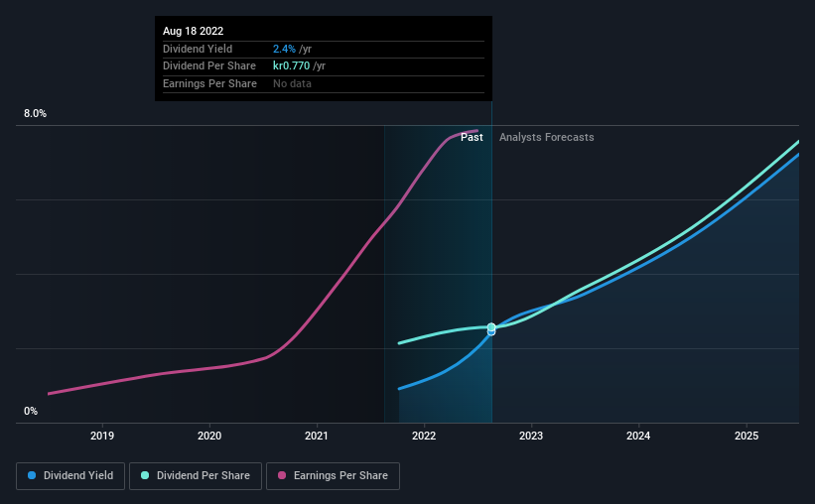This screenshot has width=815, height=504.
Task: Click the blue Dividend Yield legend dot
Action: coord(32,475)
